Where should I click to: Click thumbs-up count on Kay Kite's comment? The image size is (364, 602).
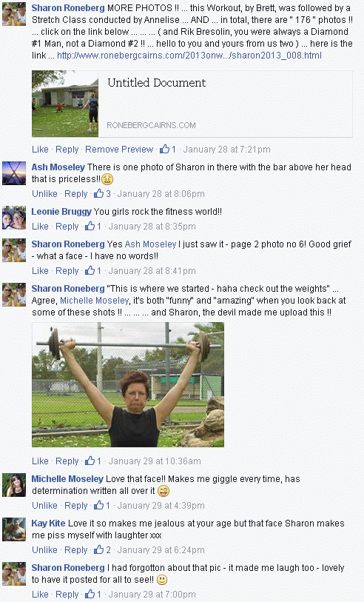[108, 549]
